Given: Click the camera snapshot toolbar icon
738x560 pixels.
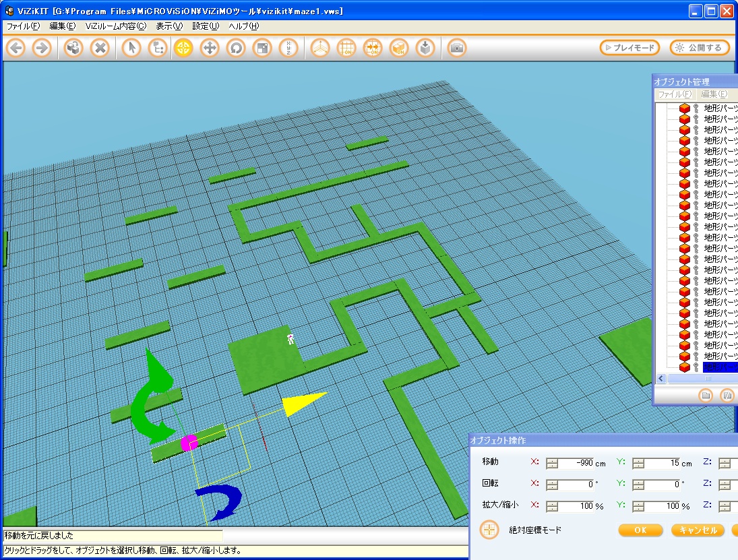Looking at the screenshot, I should [x=457, y=48].
